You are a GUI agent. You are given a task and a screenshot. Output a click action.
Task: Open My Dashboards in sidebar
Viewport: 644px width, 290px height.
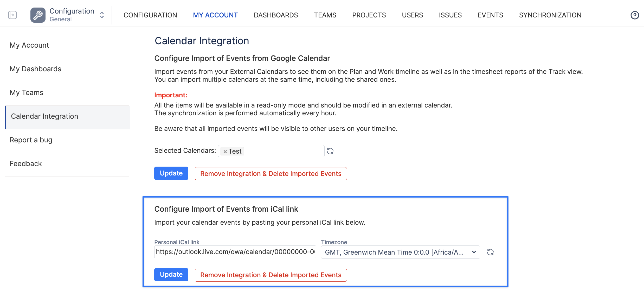[35, 69]
